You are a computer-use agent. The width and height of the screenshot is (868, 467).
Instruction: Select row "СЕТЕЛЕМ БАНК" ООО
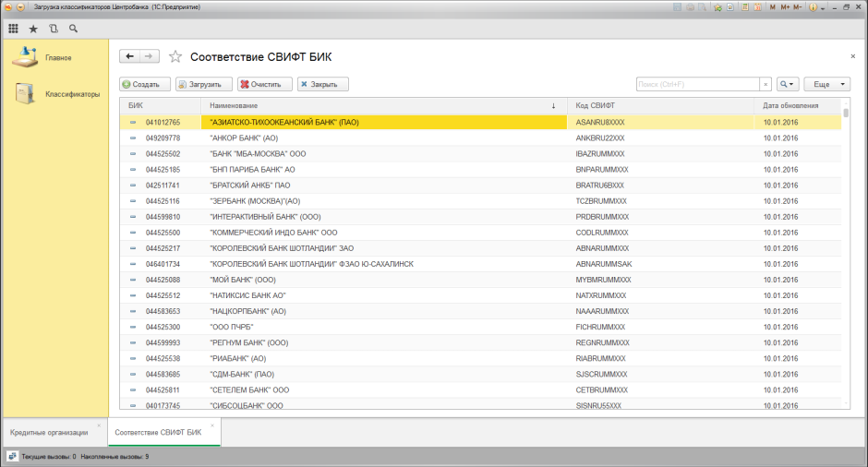[x=480, y=390]
